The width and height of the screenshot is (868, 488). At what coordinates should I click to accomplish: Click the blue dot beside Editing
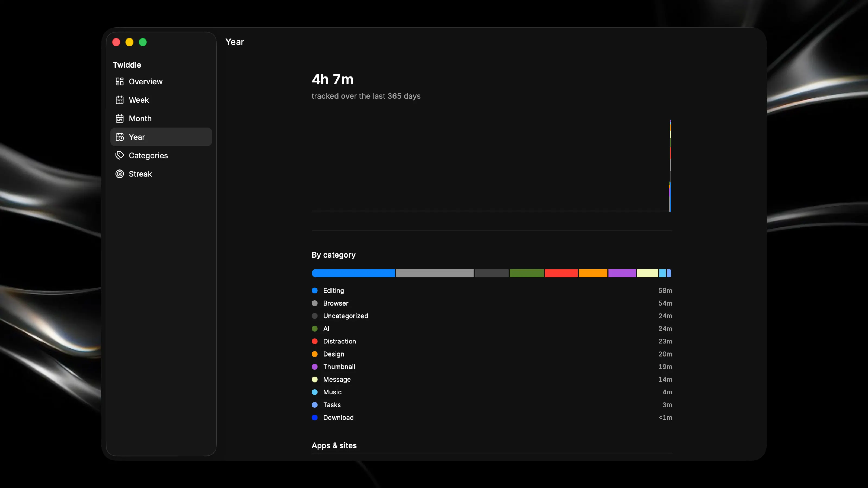[x=315, y=290]
